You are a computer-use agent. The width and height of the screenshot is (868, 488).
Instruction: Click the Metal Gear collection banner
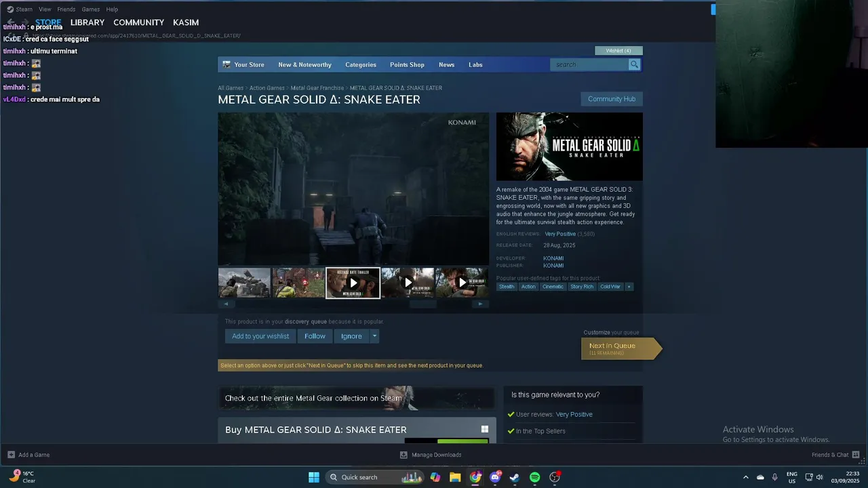coord(356,399)
